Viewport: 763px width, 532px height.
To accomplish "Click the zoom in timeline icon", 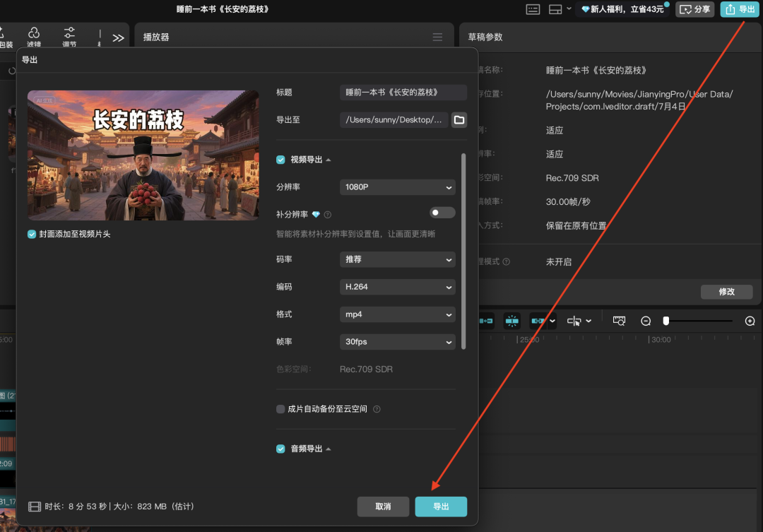I will [750, 321].
